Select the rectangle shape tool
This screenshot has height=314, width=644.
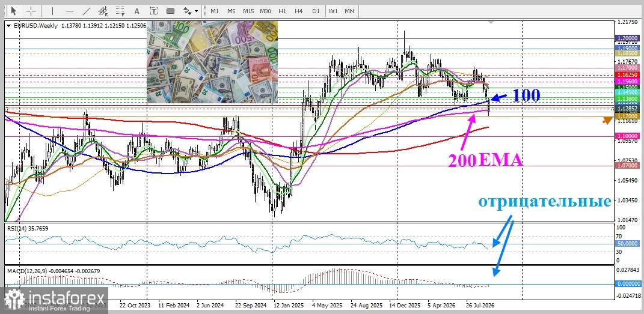tap(170, 11)
